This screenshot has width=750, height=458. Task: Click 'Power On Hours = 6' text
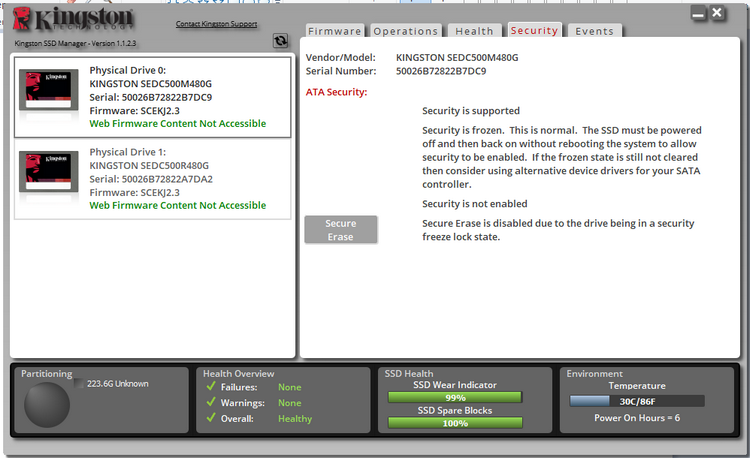coord(637,418)
